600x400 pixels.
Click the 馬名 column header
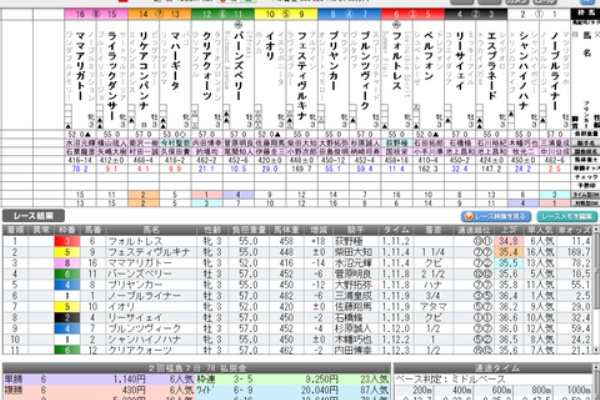tap(151, 229)
